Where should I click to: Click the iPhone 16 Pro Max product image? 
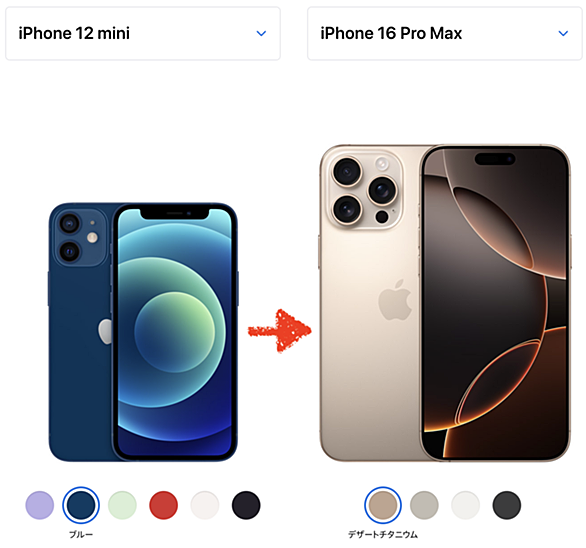[x=445, y=303]
